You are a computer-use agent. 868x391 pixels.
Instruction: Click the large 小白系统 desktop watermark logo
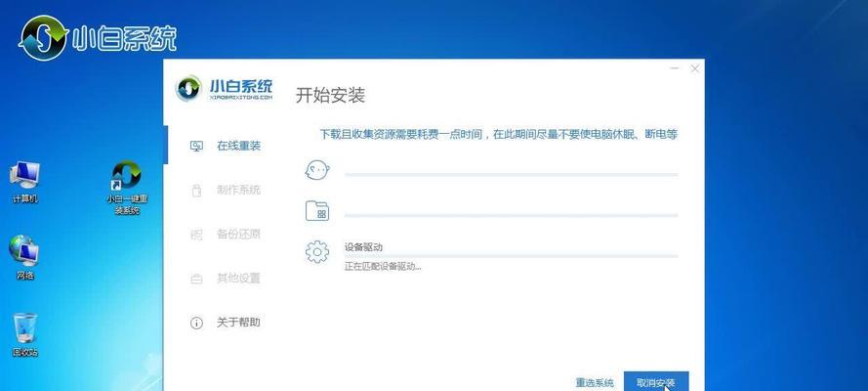point(98,38)
